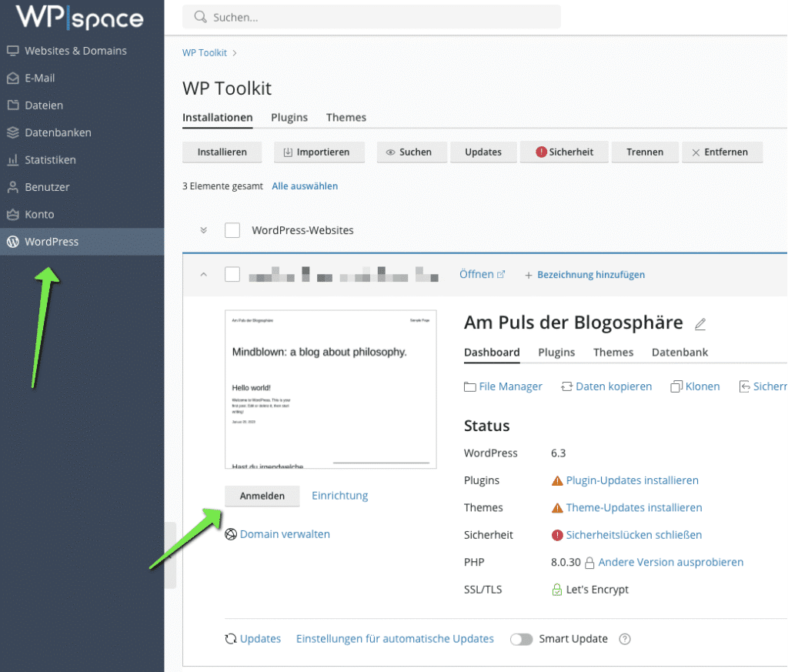The width and height of the screenshot is (788, 672).
Task: Click the Klonen icon
Action: coord(676,386)
